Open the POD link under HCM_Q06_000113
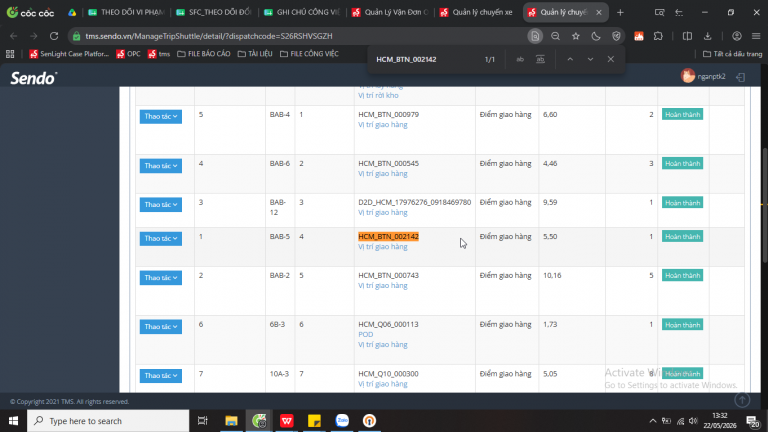This screenshot has height=432, width=768. [365, 335]
